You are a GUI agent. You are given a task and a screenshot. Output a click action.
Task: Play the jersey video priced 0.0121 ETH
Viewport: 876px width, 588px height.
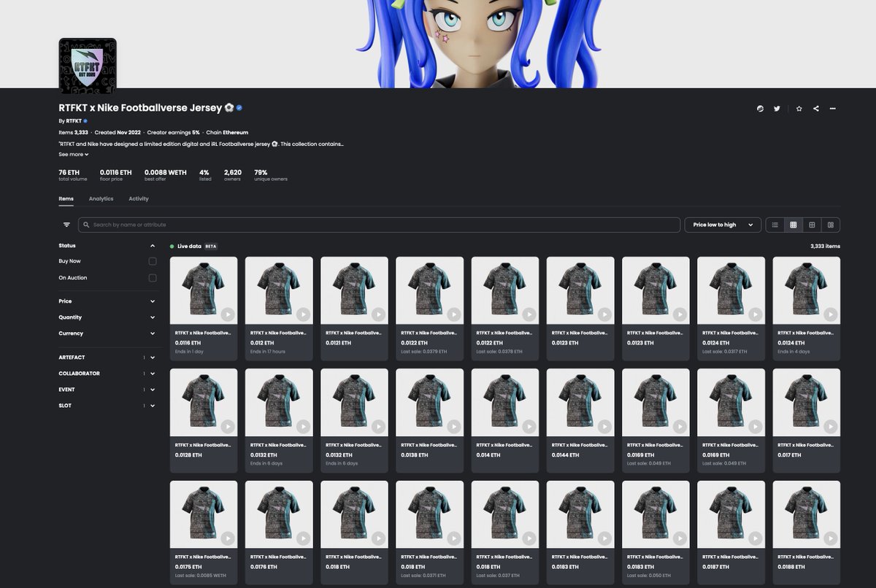coord(378,314)
